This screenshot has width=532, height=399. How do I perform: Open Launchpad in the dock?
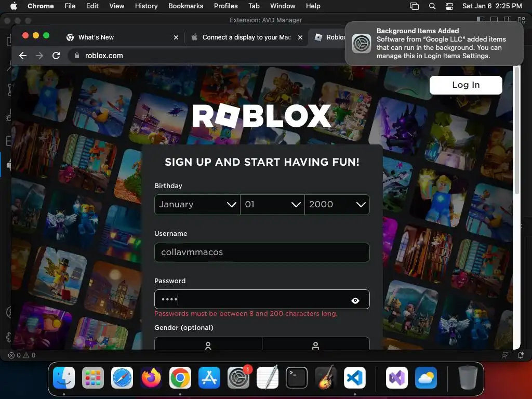(92, 378)
